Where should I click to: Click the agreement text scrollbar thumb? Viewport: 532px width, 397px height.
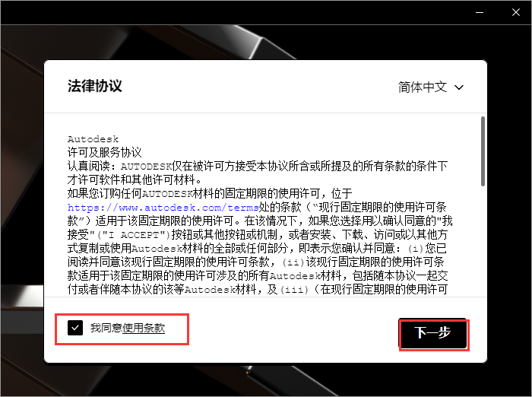tap(482, 151)
